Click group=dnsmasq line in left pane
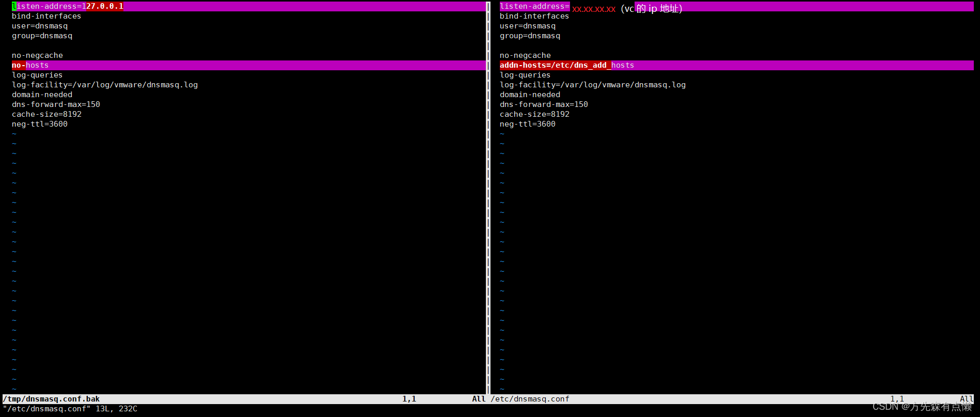This screenshot has width=980, height=417. pyautogui.click(x=42, y=36)
